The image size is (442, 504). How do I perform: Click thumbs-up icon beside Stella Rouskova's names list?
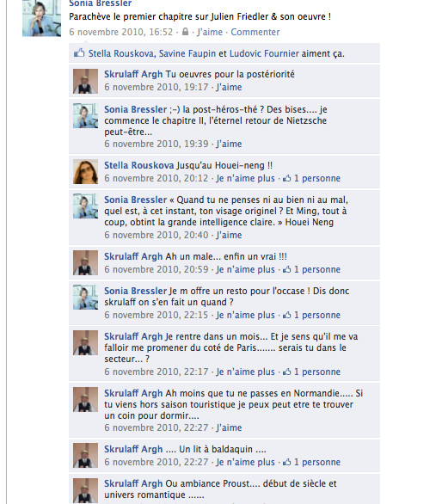coord(79,52)
